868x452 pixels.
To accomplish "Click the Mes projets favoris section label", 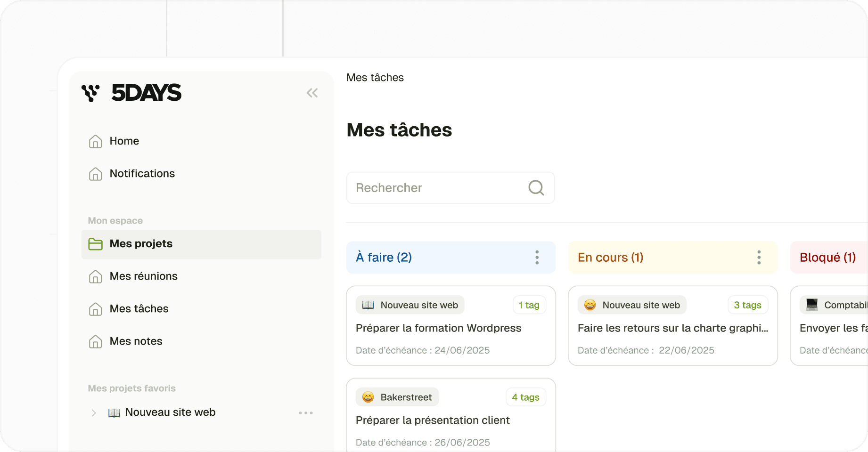I will click(132, 388).
